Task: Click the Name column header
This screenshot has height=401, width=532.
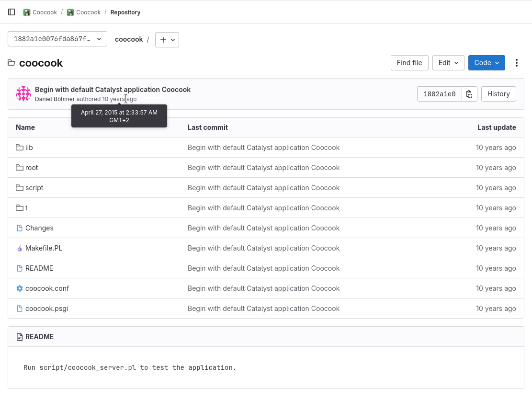Action: pyautogui.click(x=25, y=127)
